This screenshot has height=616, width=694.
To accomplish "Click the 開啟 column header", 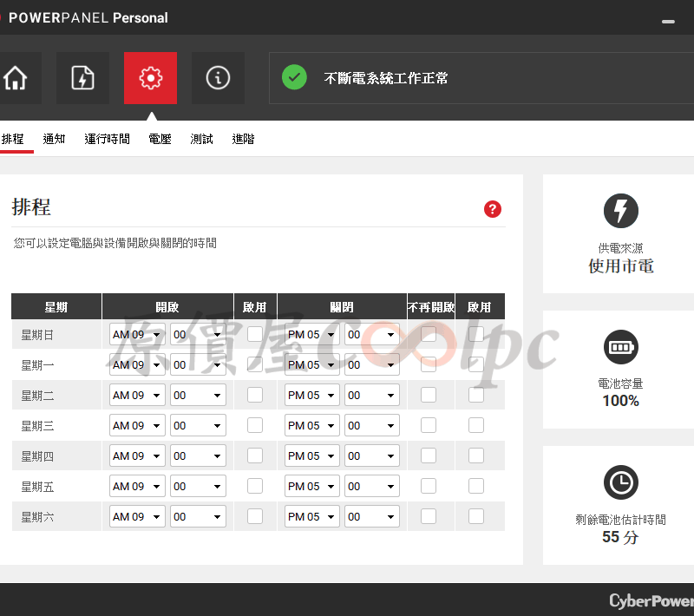I will click(167, 306).
